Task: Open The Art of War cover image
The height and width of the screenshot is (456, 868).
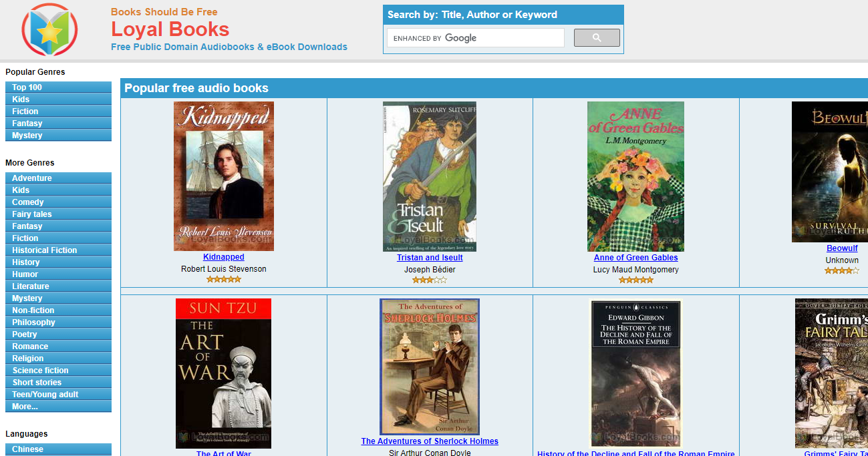Action: coord(223,373)
